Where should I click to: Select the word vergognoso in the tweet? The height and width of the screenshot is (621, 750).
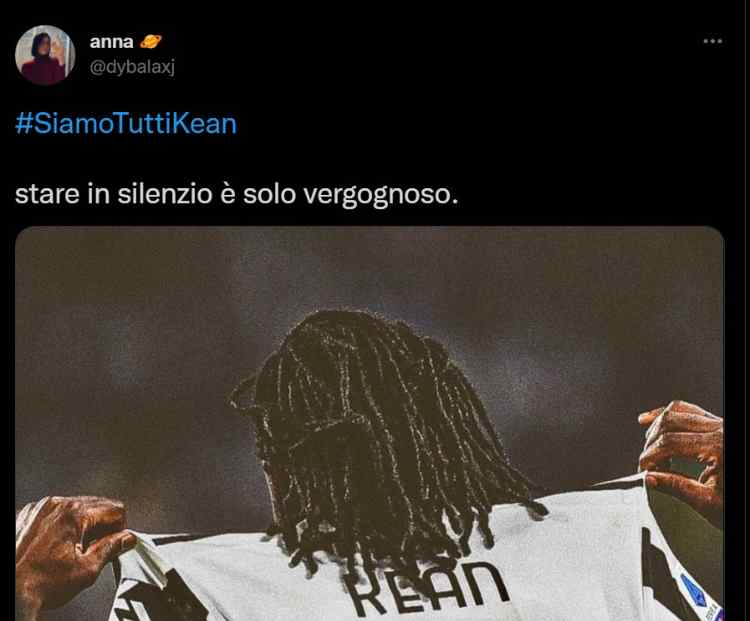pos(381,195)
